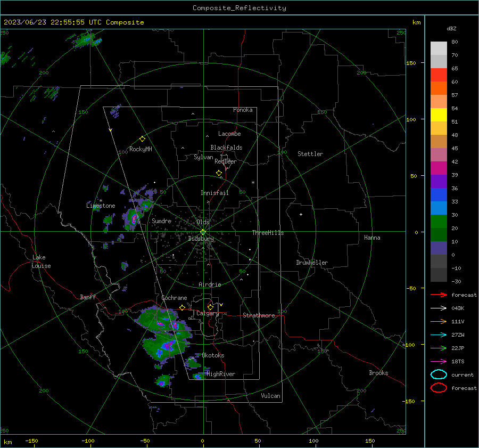Click the Stettler city label
This screenshot has width=479, height=448.
point(310,154)
